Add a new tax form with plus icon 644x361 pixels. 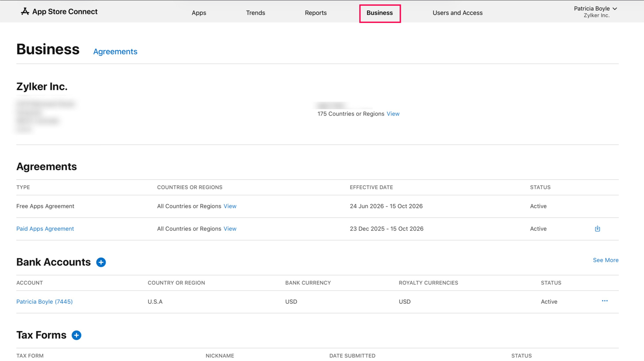click(77, 335)
